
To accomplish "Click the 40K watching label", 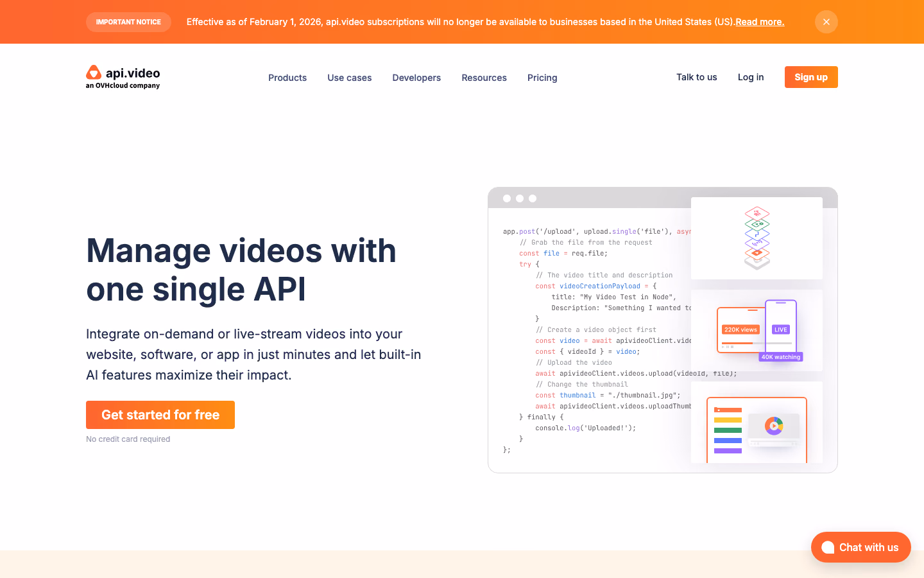I will point(781,357).
